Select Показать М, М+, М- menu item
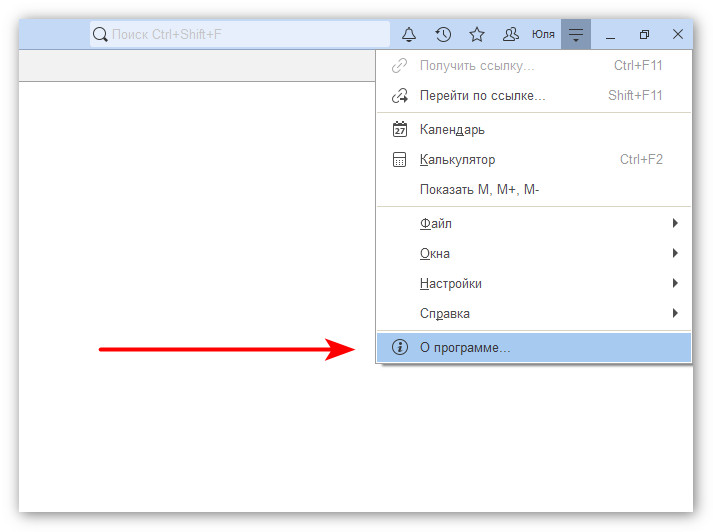 [479, 190]
